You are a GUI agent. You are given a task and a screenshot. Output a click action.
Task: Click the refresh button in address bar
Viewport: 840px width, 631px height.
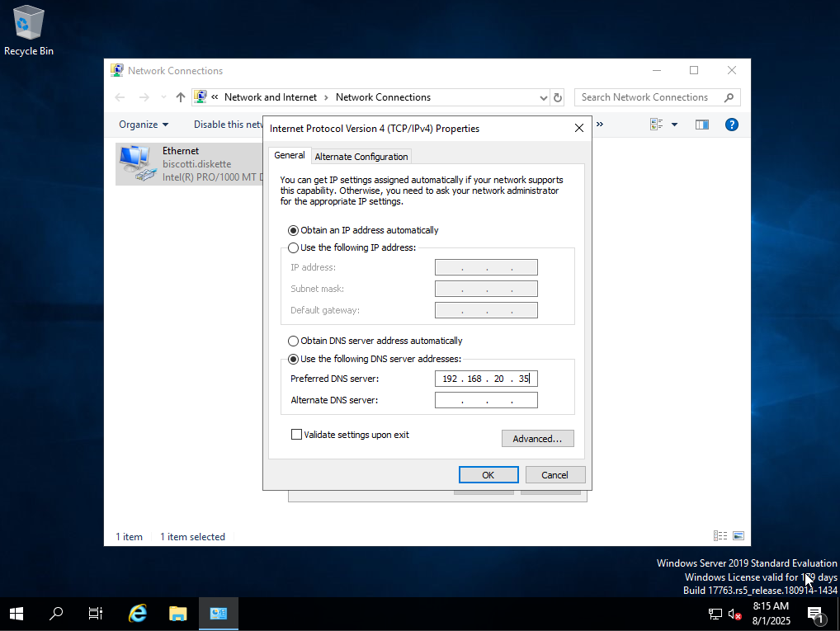point(558,97)
